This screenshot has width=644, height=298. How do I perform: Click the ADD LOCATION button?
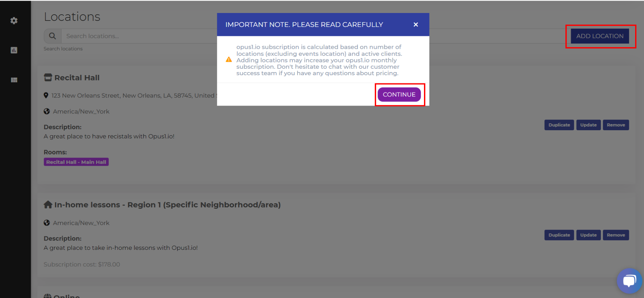[600, 36]
